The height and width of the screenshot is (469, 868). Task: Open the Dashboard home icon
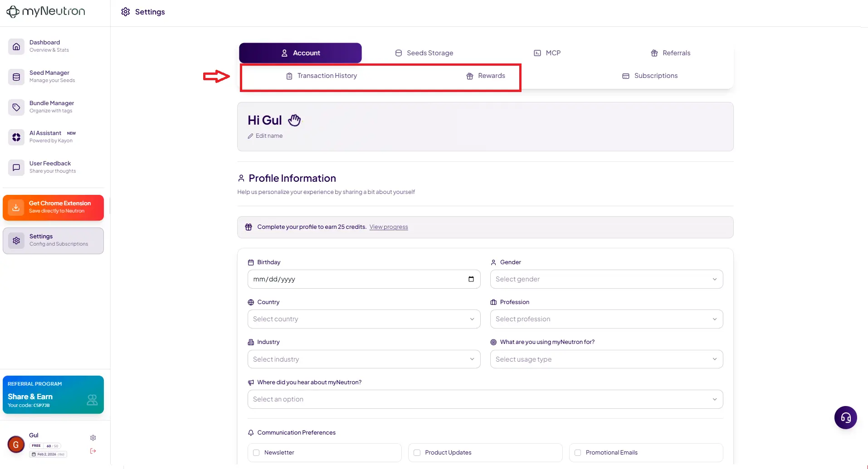tap(16, 46)
